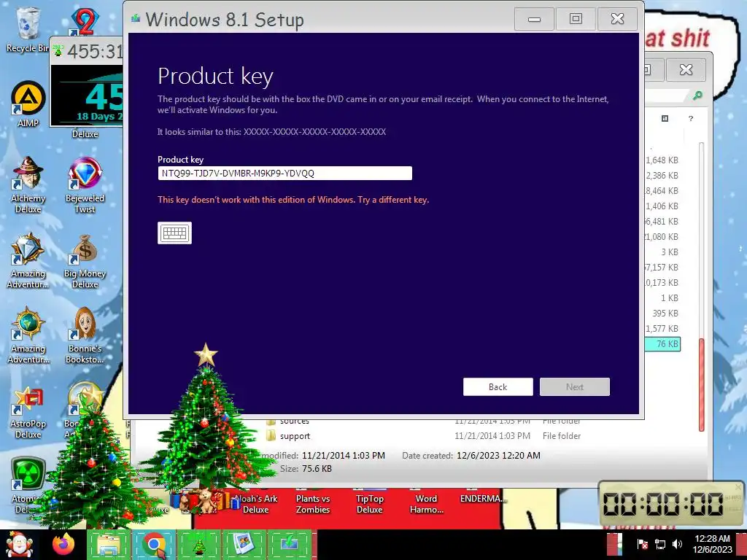This screenshot has height=560, width=747.
Task: Select the 395 KB file row
Action: click(x=665, y=314)
